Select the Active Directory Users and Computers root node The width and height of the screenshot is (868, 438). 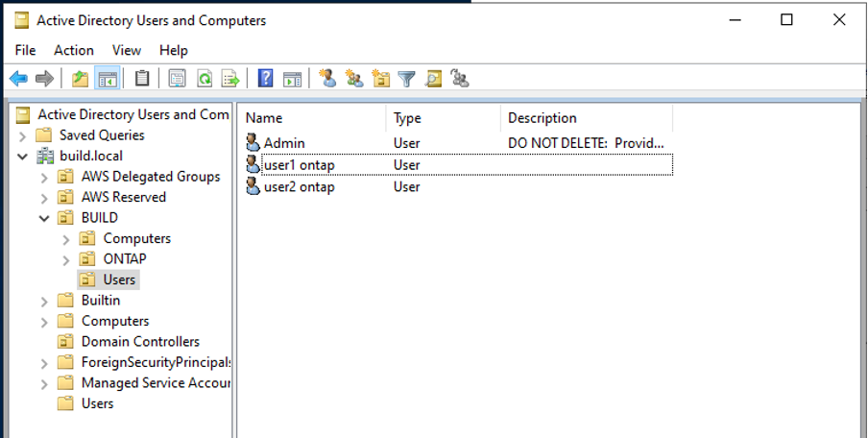click(x=133, y=114)
